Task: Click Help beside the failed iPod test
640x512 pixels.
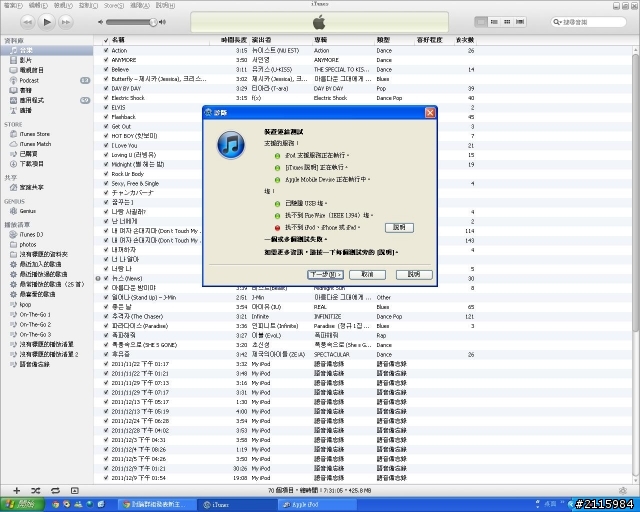Action: click(x=399, y=227)
